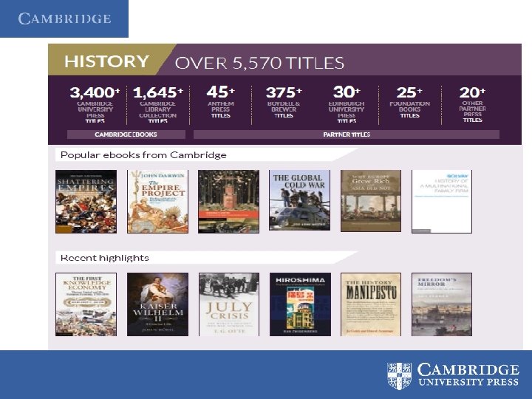Select the Hiroshima book cover
Screen dimensions: 532x399
[x=300, y=304]
